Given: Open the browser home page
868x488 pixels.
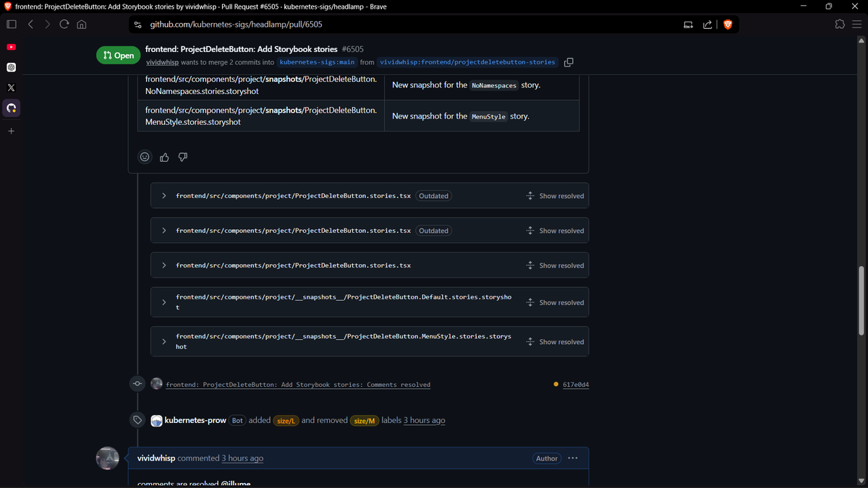Looking at the screenshot, I should (82, 25).
